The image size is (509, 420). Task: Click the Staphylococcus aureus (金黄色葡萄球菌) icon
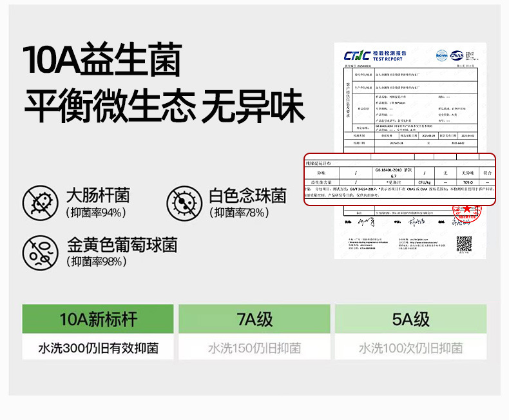(41, 252)
